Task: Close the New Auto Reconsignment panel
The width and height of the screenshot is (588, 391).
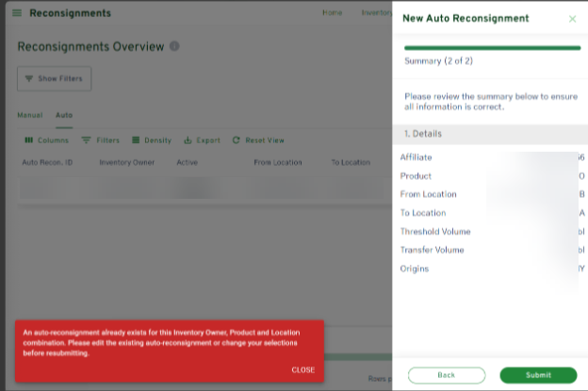Action: [x=572, y=18]
